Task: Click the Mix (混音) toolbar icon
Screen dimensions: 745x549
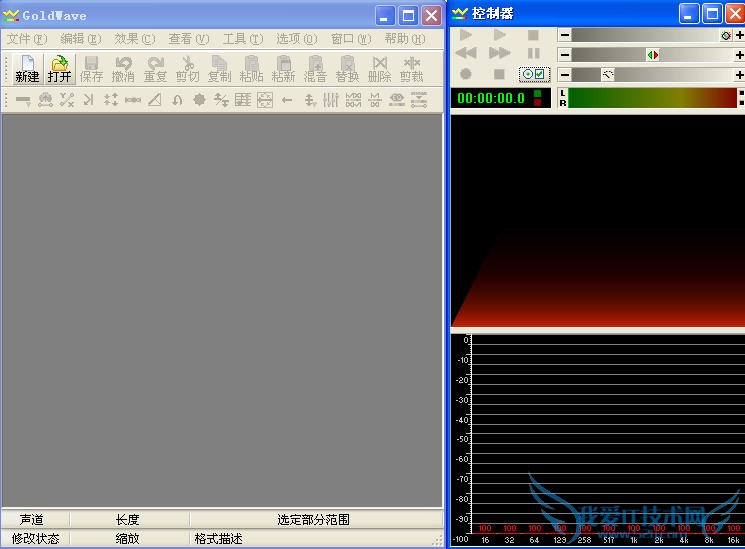Action: click(315, 68)
